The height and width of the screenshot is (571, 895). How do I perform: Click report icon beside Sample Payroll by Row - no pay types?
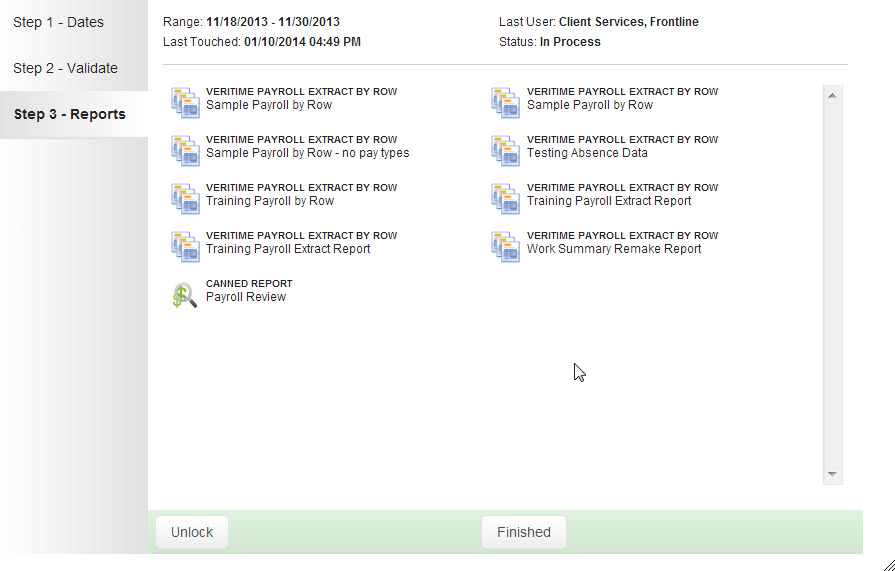(x=185, y=151)
